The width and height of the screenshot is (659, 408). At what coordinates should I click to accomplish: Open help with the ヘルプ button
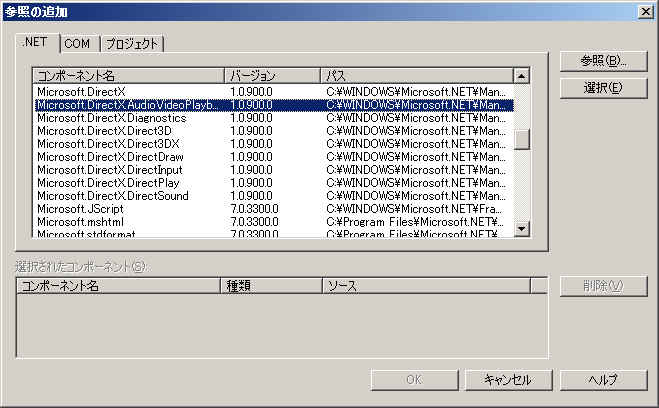click(603, 380)
